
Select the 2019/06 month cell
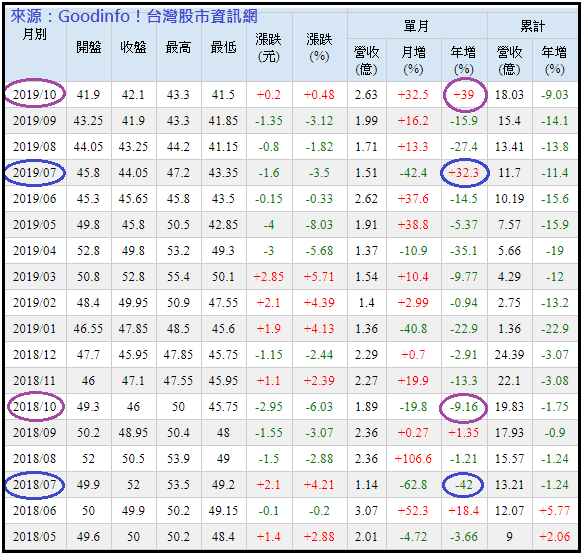[35, 199]
